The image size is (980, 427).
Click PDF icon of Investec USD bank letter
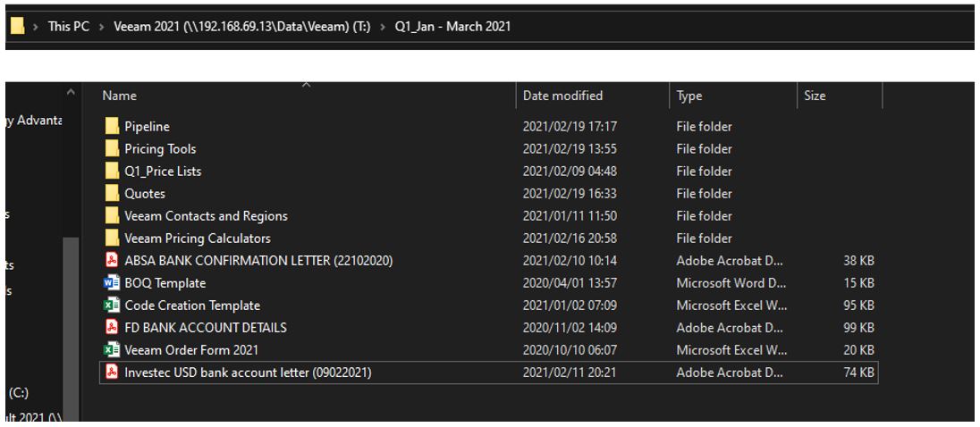(112, 373)
